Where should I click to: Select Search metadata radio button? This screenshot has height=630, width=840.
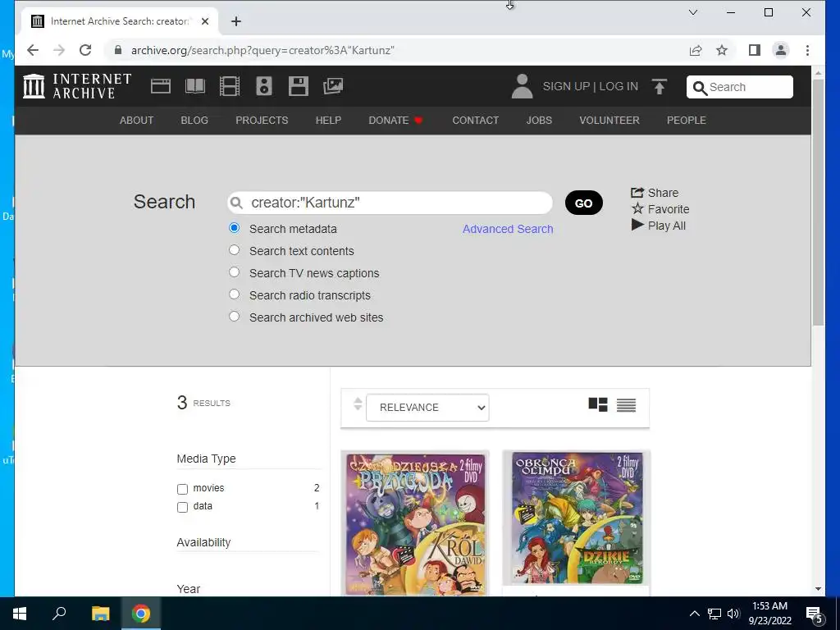[x=234, y=228]
